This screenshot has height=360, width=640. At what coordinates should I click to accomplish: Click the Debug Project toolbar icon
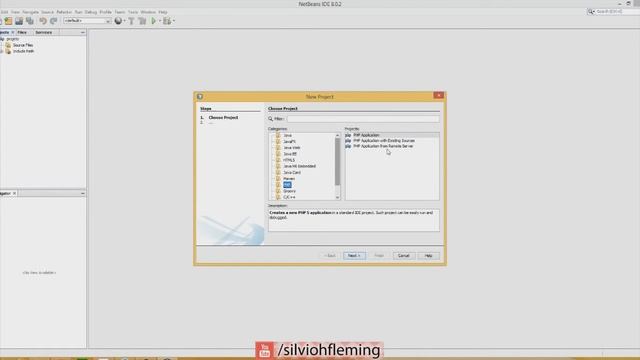167,21
